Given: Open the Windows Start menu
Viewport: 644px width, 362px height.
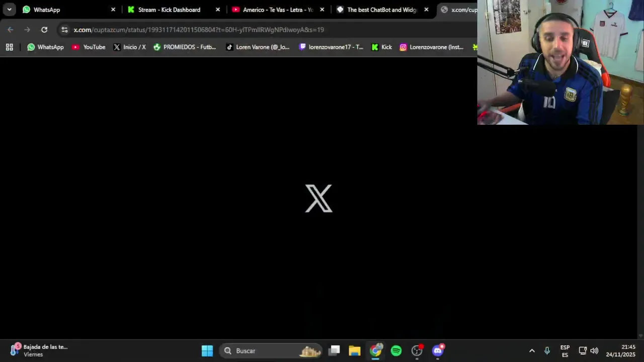Looking at the screenshot, I should (207, 350).
